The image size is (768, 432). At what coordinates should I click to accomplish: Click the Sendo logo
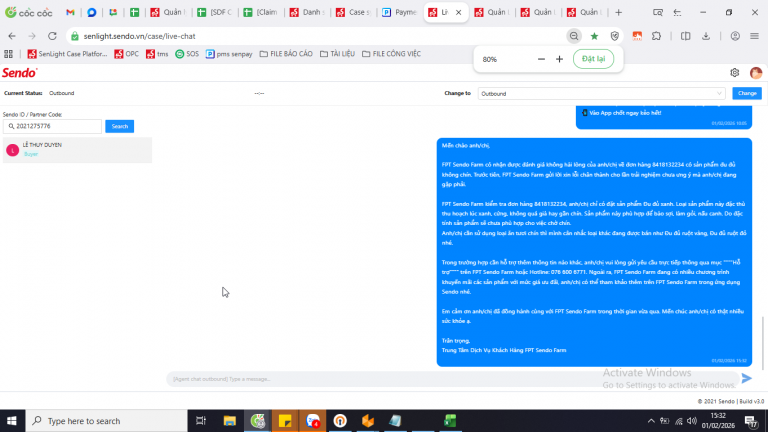(20, 73)
